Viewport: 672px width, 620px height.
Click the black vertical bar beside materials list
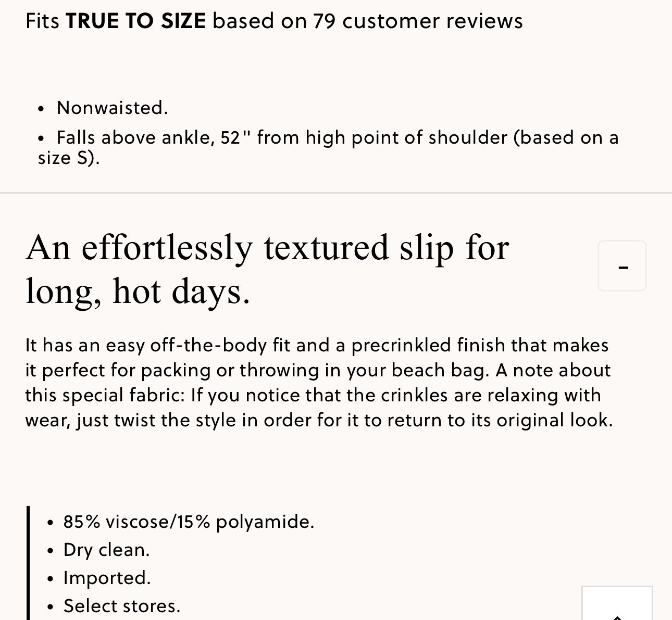28,563
